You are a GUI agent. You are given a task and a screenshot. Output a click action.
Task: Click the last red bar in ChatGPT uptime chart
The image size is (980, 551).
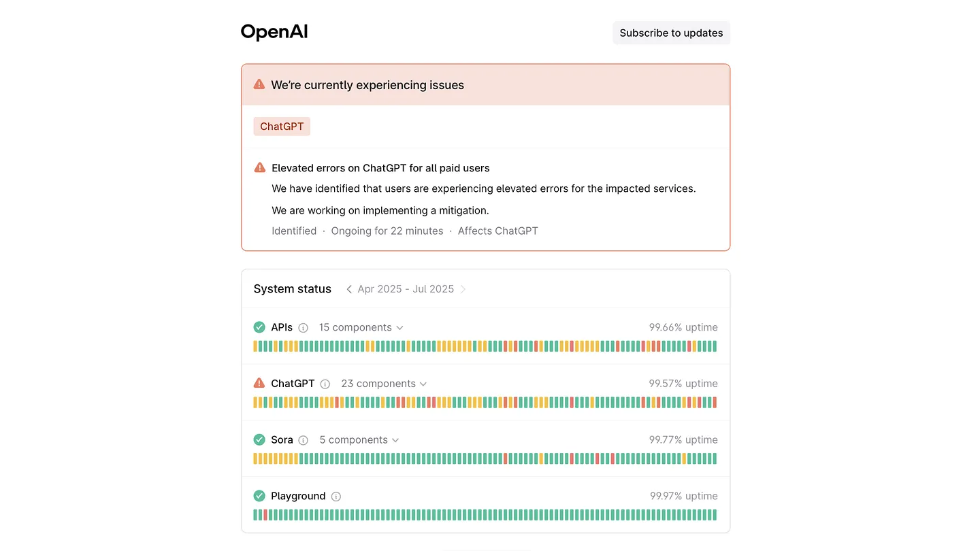tap(715, 402)
